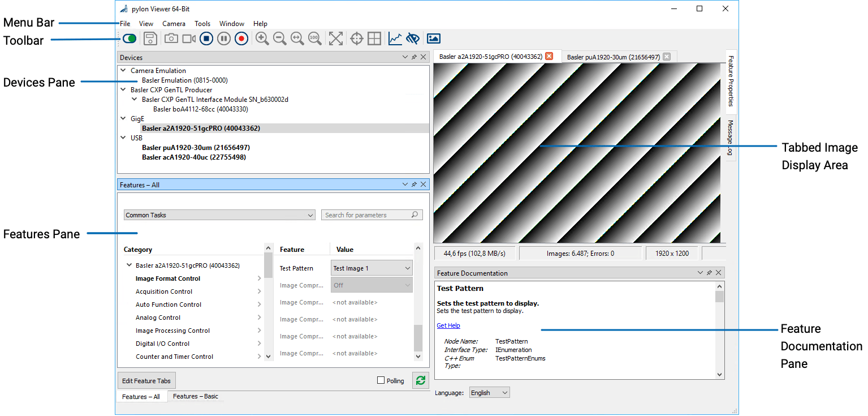Open the Camera menu
Image resolution: width=868 pixels, height=416 pixels.
tap(174, 24)
